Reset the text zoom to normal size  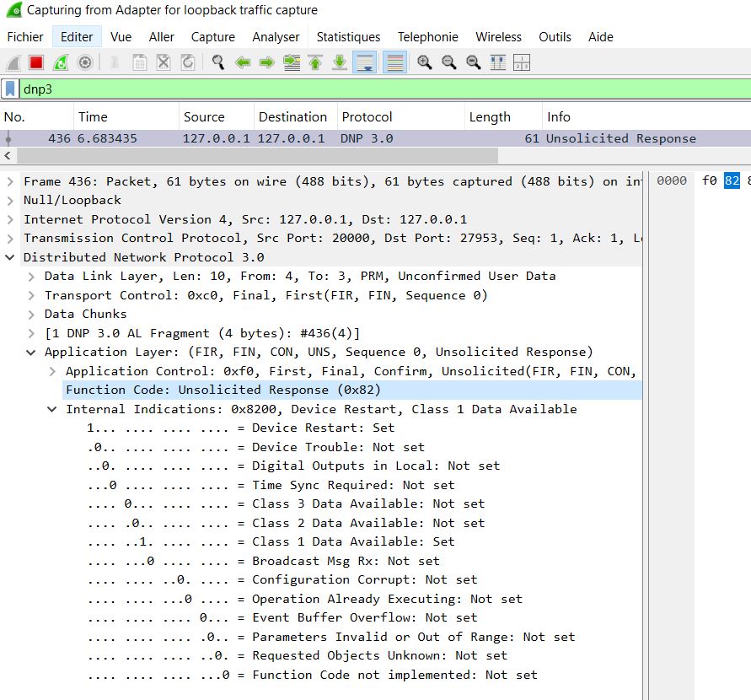point(473,62)
